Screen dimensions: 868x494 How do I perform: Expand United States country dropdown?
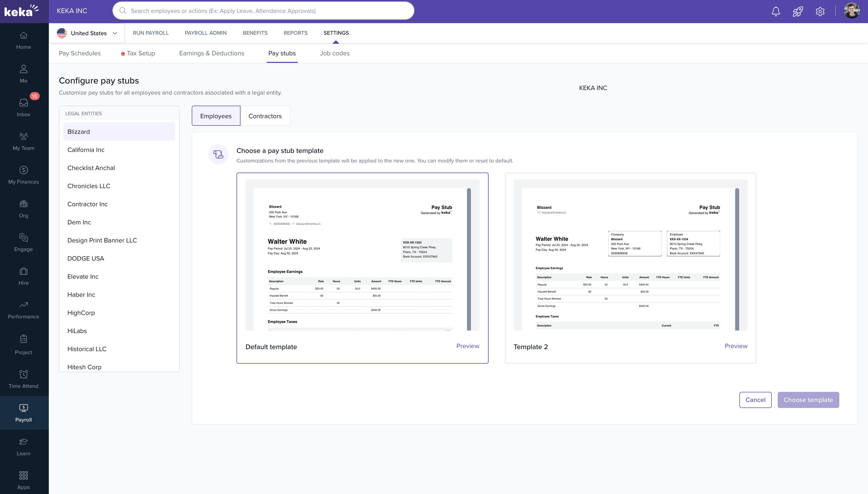87,33
